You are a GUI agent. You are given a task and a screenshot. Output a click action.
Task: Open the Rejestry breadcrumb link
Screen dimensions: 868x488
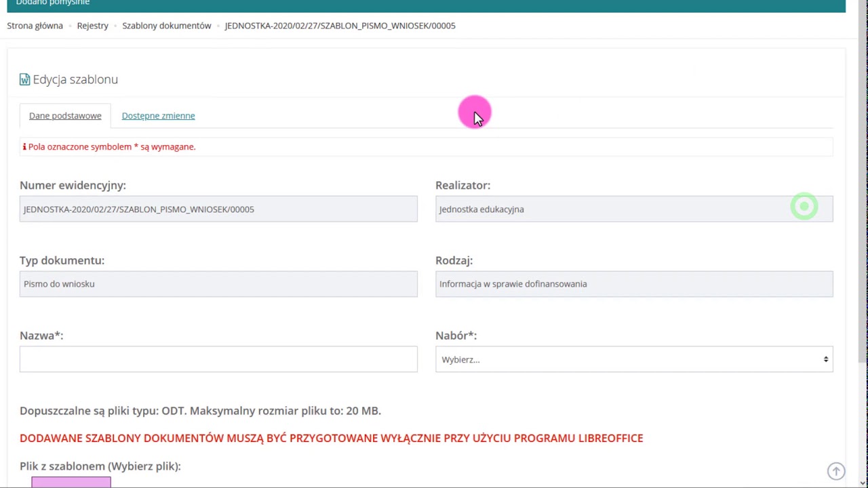[92, 25]
